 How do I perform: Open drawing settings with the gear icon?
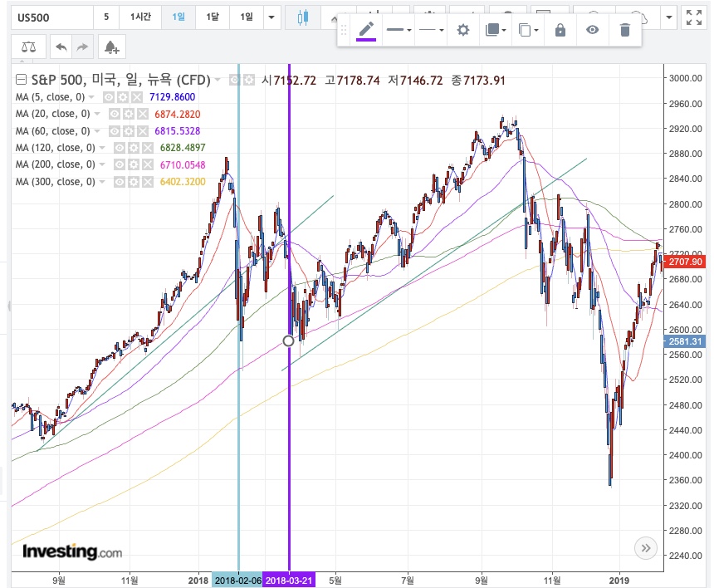tap(462, 30)
